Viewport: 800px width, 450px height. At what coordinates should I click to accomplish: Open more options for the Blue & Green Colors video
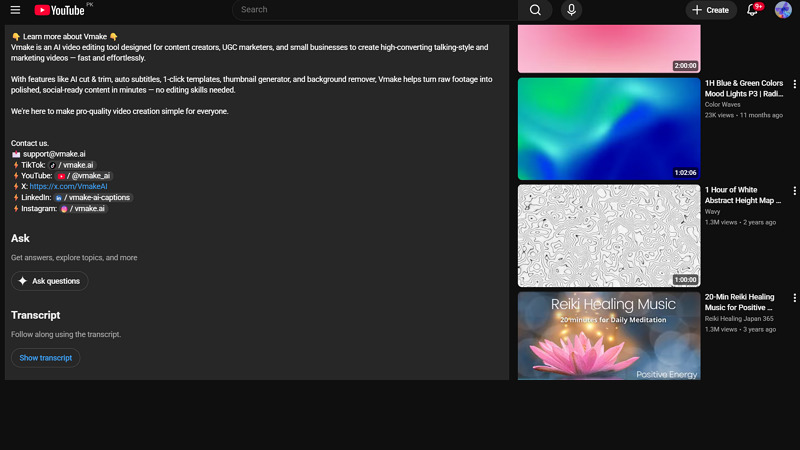794,84
